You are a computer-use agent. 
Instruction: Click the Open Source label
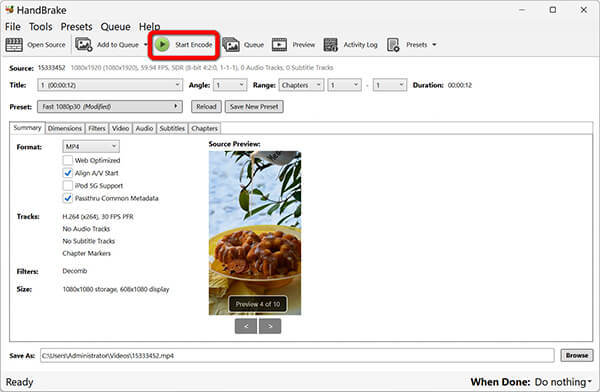tap(46, 45)
